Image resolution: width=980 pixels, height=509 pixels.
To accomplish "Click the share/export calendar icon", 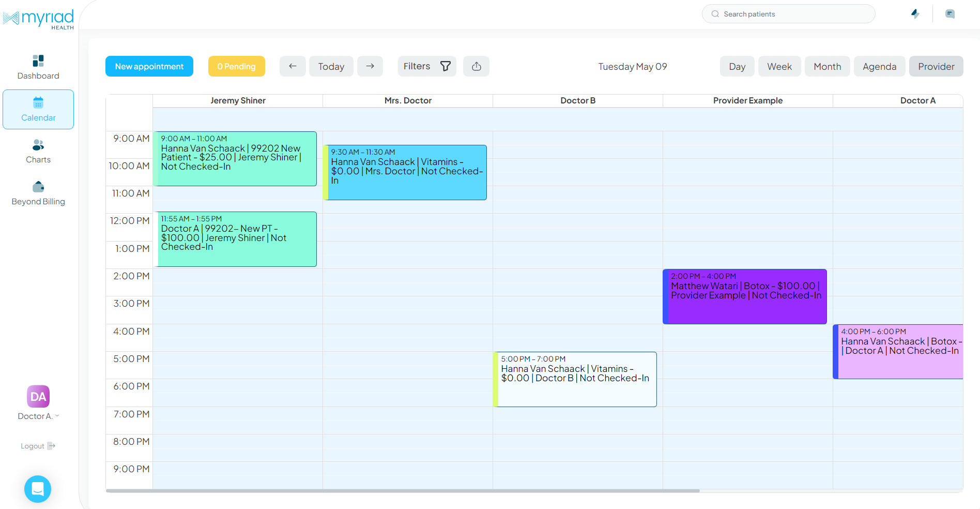I will (476, 66).
